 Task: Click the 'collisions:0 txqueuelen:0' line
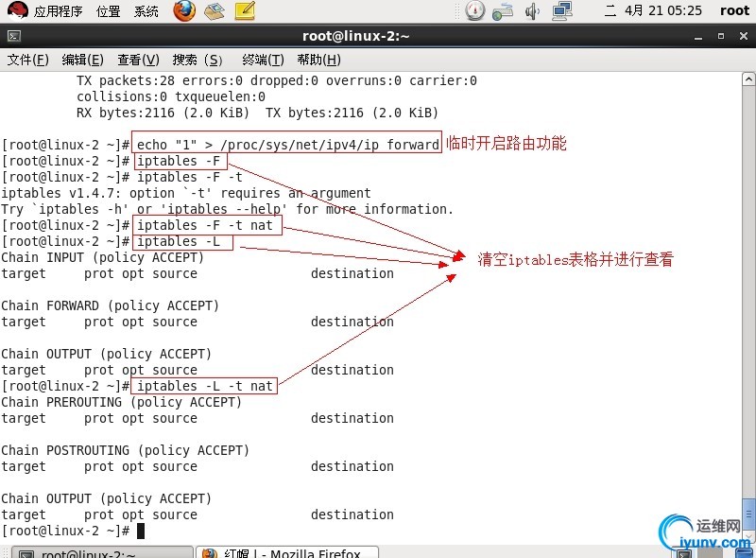pyautogui.click(x=171, y=96)
